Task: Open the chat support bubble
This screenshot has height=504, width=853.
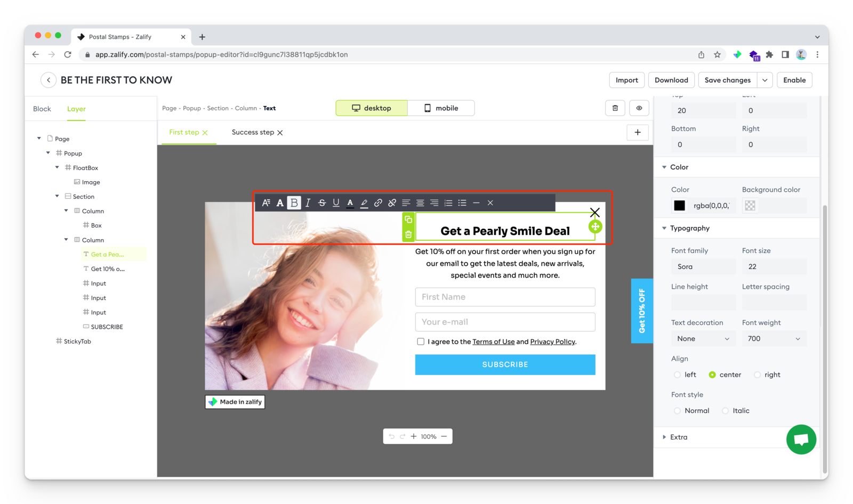Action: (801, 440)
